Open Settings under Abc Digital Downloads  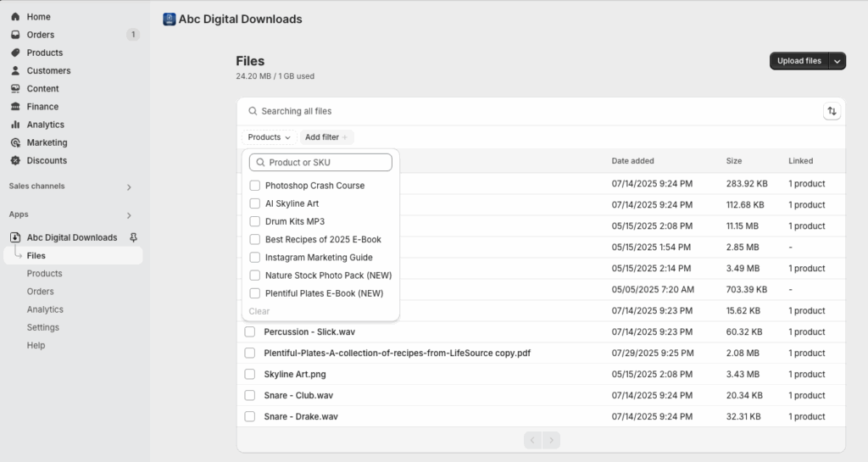click(x=43, y=327)
